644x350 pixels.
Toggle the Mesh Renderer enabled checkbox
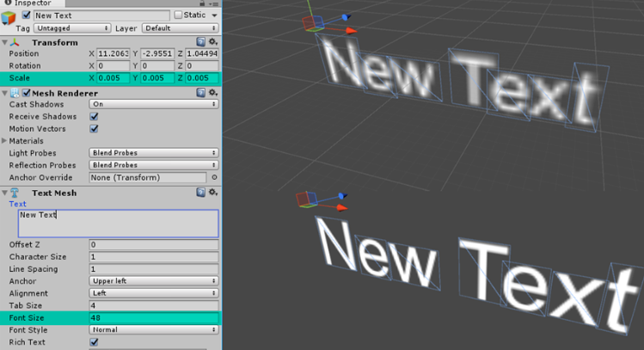[x=27, y=93]
